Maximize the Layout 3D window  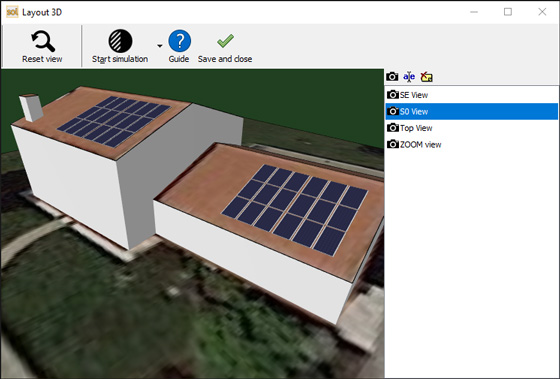tap(508, 12)
